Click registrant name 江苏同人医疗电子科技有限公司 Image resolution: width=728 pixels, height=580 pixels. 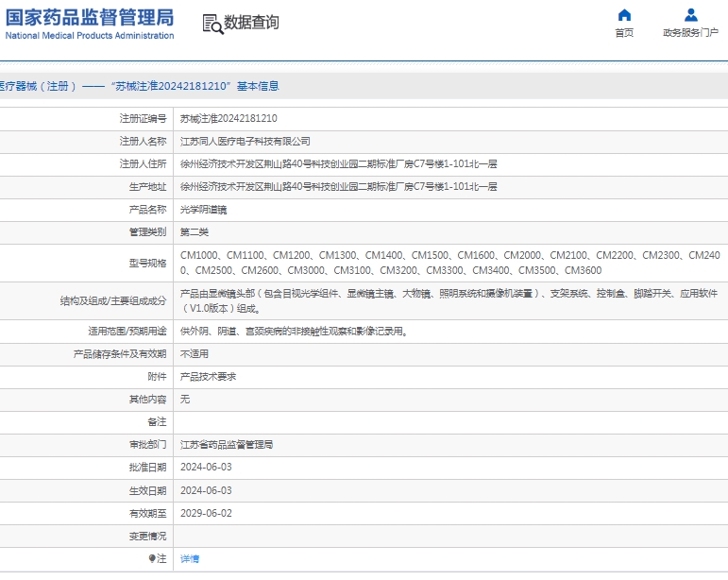245,142
